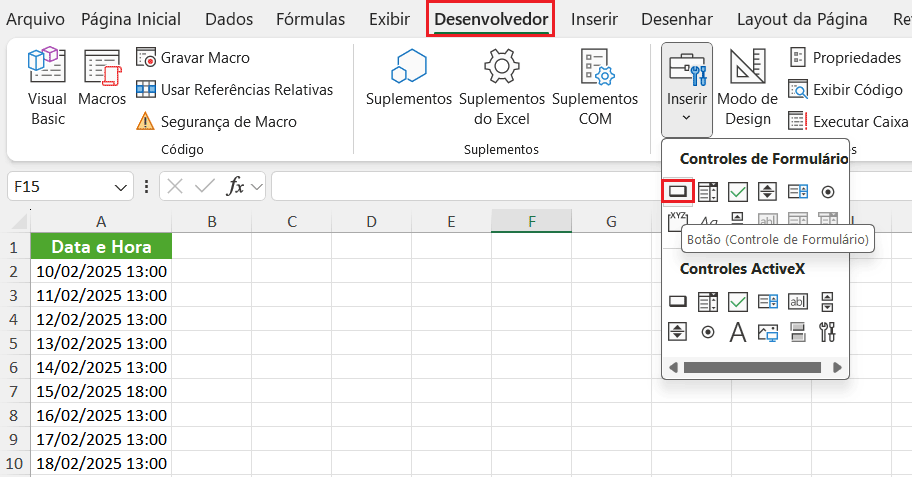Image resolution: width=912 pixels, height=477 pixels.
Task: Insert ActiveX Image control
Action: [768, 332]
